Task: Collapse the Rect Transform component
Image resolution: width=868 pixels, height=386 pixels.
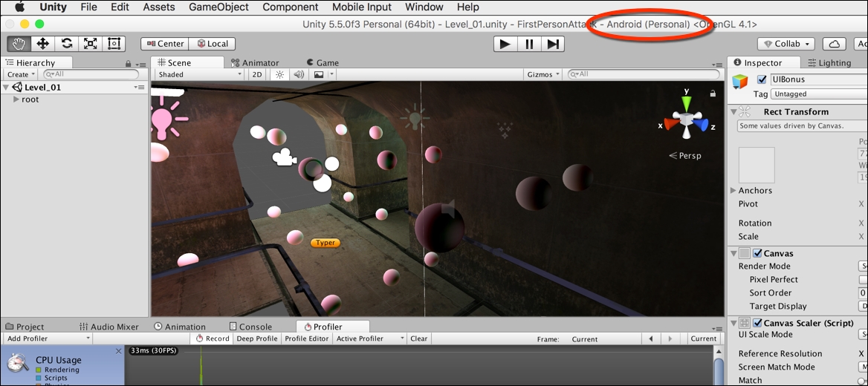Action: 733,111
